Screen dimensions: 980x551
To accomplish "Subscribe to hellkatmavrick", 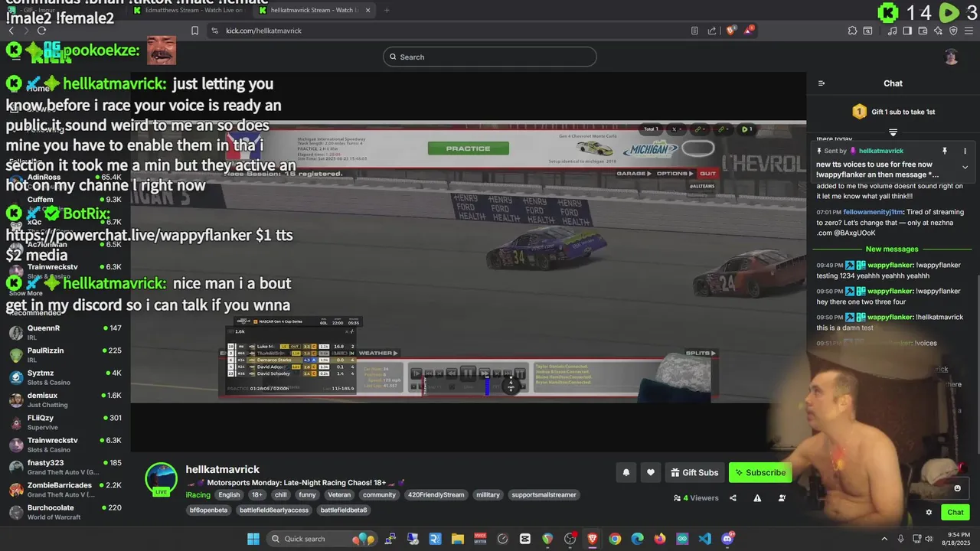I will [x=759, y=472].
